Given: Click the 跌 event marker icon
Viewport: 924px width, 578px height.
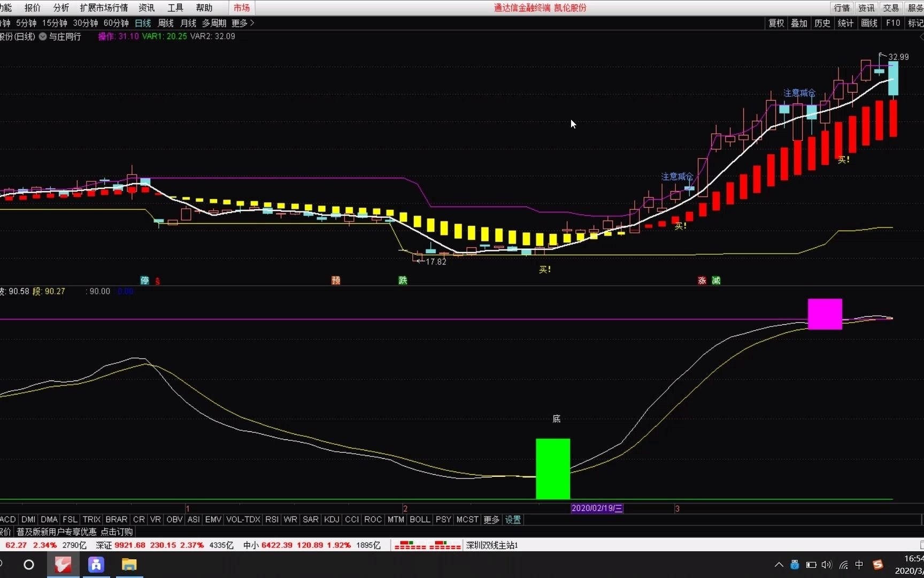Looking at the screenshot, I should point(403,280).
